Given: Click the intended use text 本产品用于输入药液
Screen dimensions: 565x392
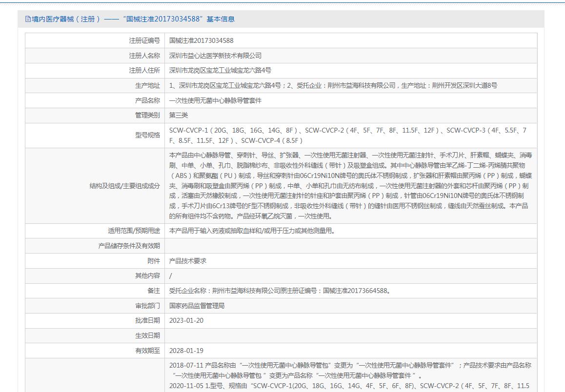Looking at the screenshot, I should click(x=252, y=231).
